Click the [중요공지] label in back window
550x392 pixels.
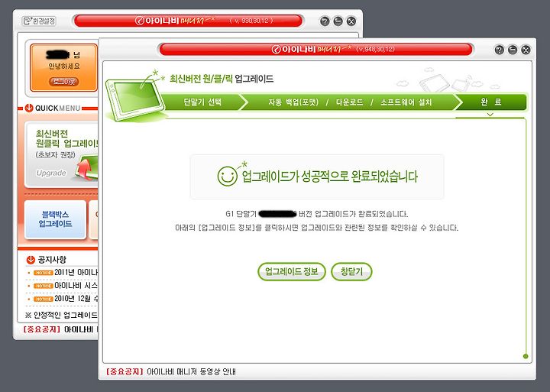(42, 329)
